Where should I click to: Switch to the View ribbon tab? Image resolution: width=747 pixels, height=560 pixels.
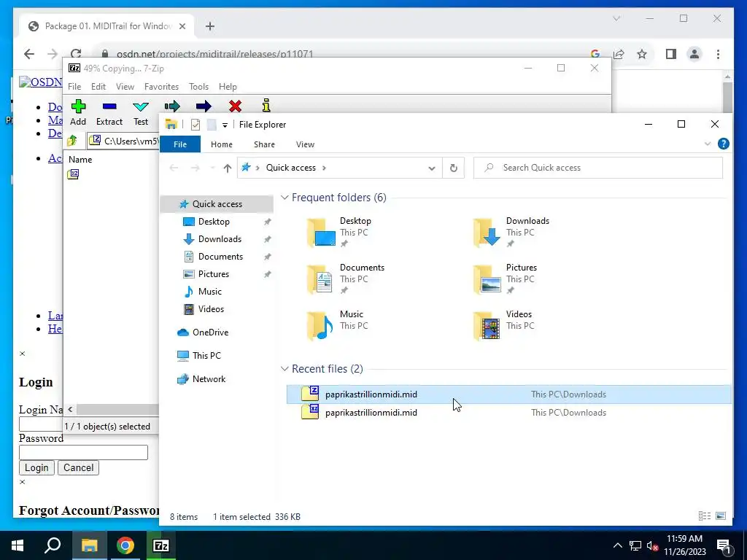point(305,144)
